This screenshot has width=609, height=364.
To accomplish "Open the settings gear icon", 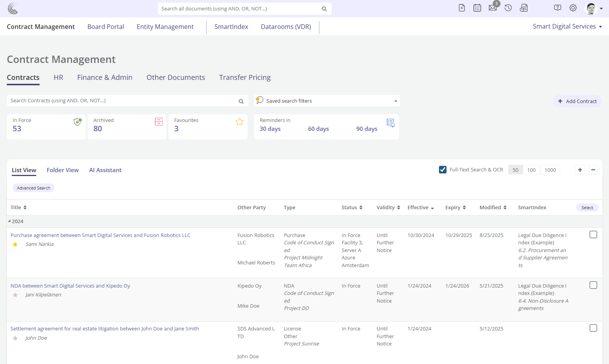I will coord(573,8).
